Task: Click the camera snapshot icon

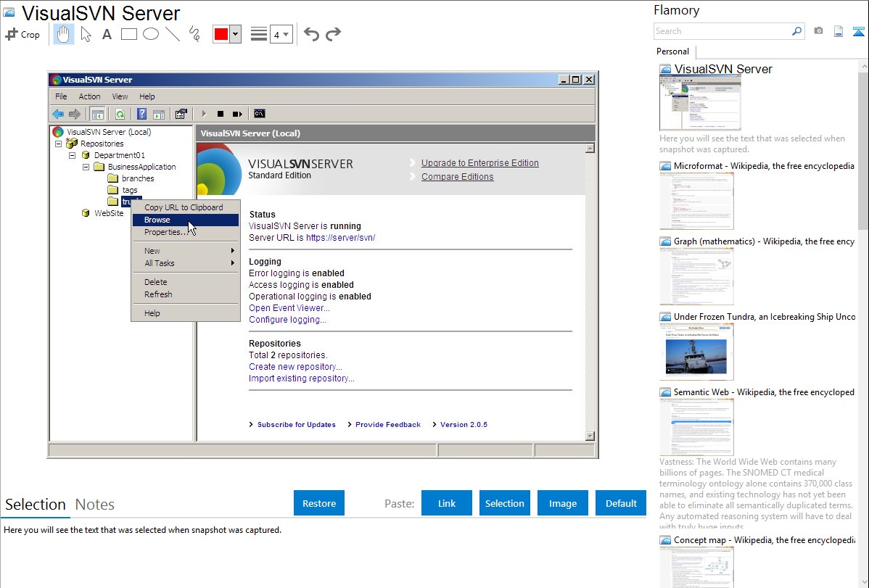Action: pos(818,31)
